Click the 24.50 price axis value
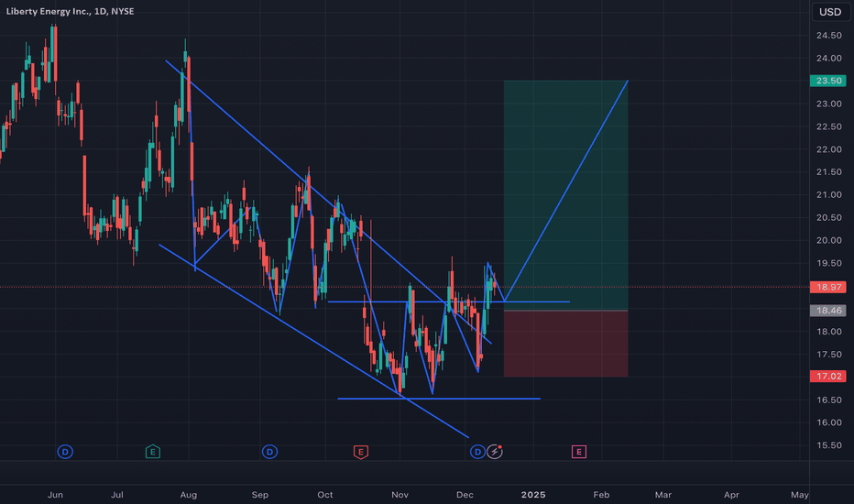854x504 pixels. (x=828, y=36)
